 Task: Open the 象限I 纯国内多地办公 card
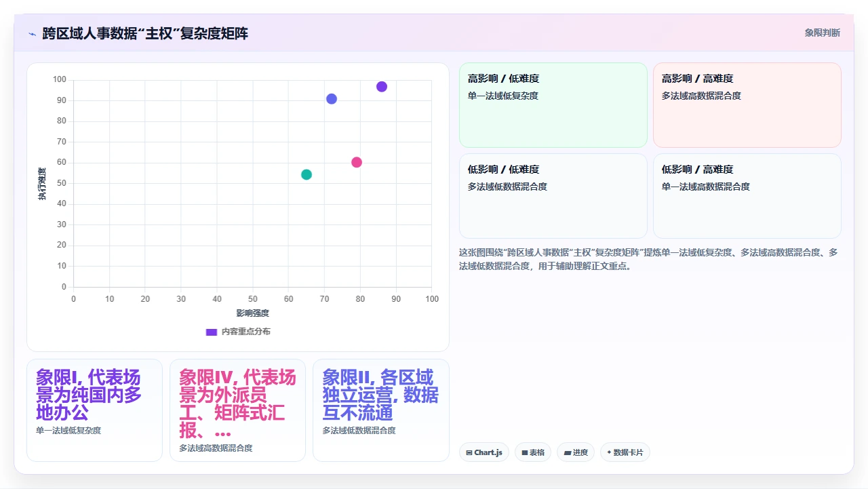(94, 410)
